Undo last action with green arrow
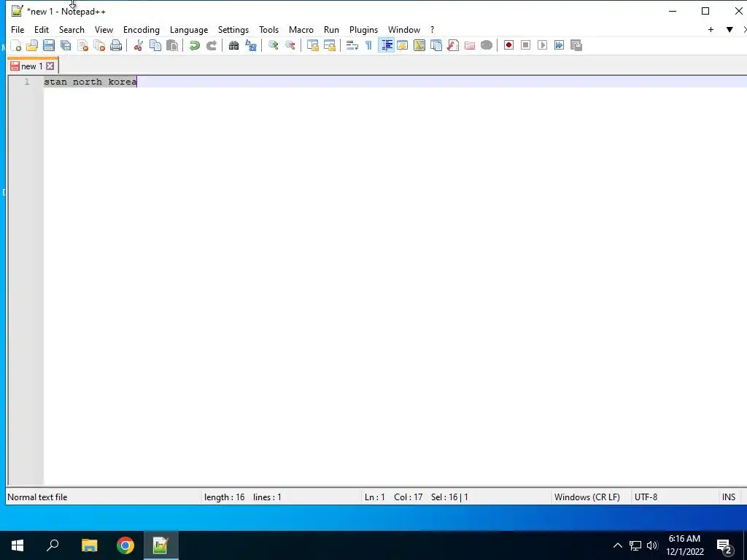 (x=194, y=45)
